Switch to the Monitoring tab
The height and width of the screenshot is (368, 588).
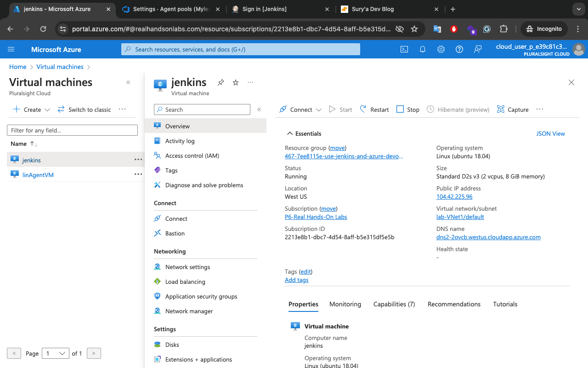tap(345, 304)
